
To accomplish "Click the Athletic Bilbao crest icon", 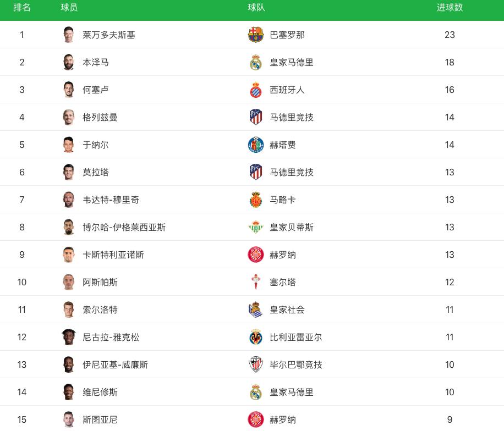I will [256, 364].
